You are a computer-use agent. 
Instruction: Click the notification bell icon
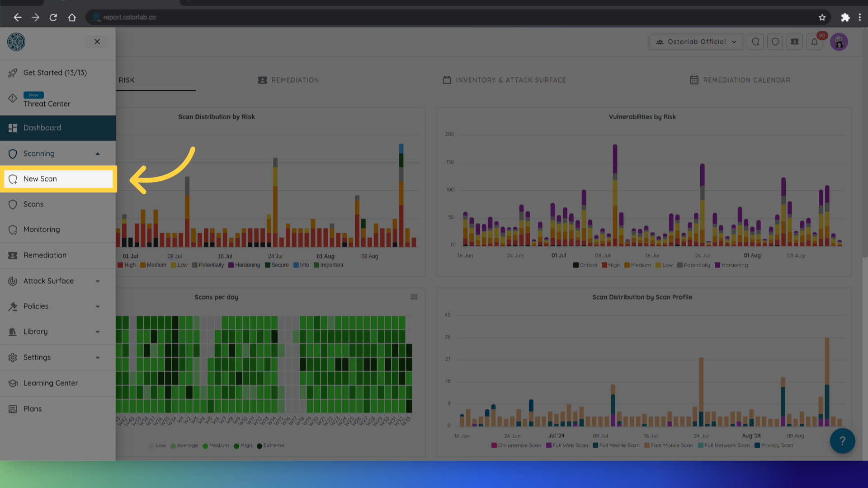coord(814,42)
